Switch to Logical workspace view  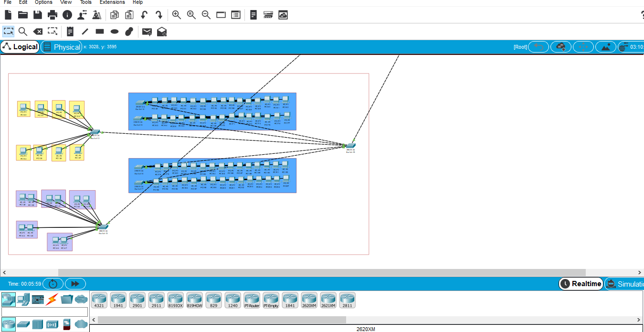20,47
